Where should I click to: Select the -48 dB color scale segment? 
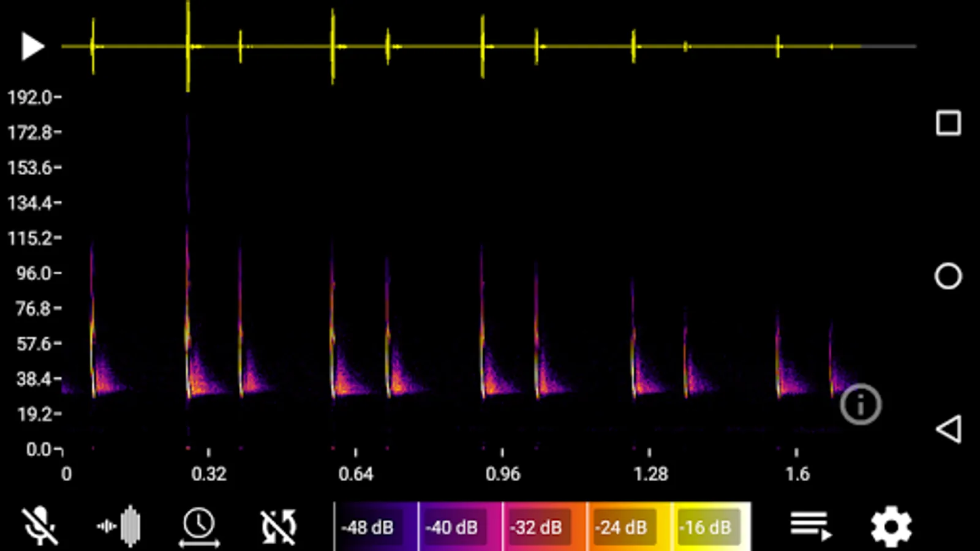pyautogui.click(x=376, y=527)
